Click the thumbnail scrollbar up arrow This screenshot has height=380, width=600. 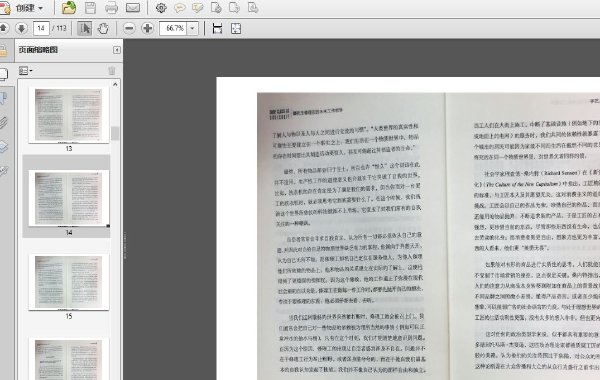115,84
